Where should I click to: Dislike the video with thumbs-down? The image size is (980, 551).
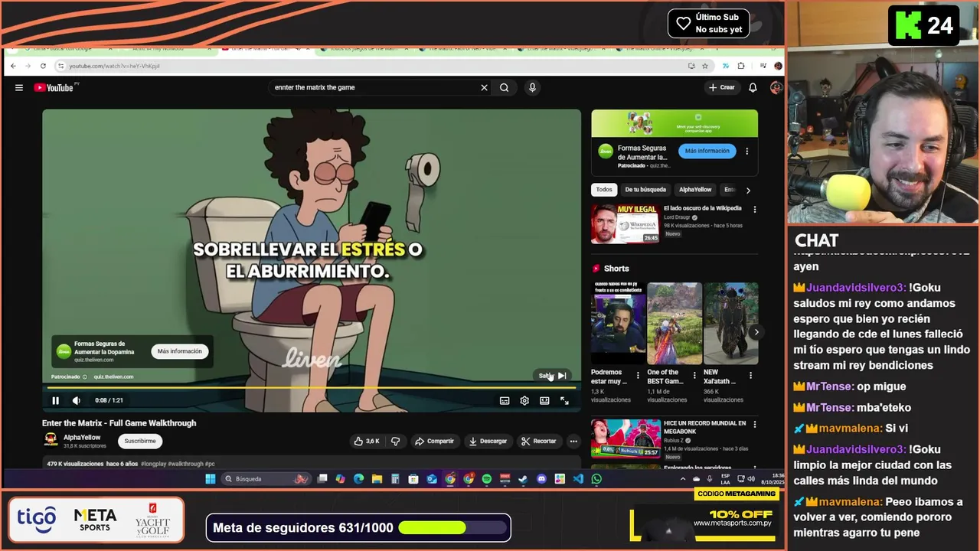point(396,441)
